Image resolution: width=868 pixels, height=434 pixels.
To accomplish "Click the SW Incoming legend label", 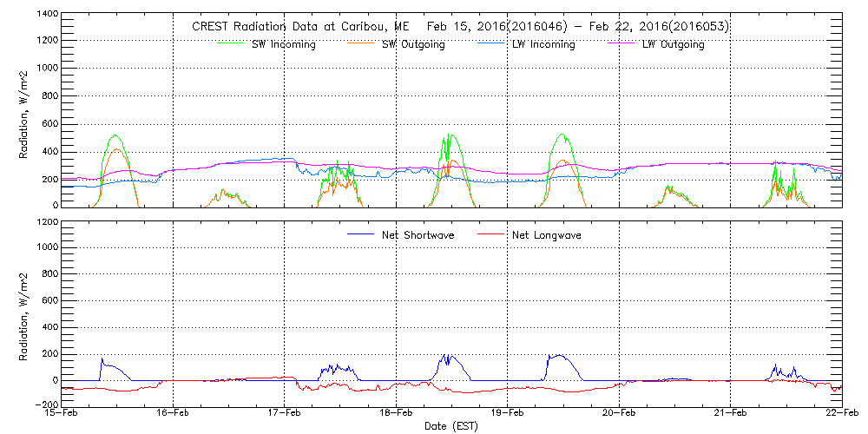I will pos(284,45).
